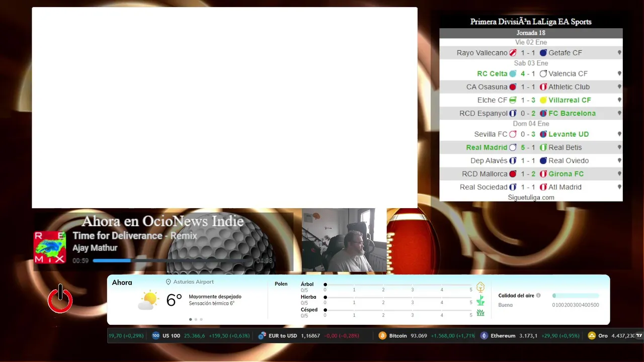Click the REMIX album art thumbnail
The image size is (644, 362).
tap(50, 247)
